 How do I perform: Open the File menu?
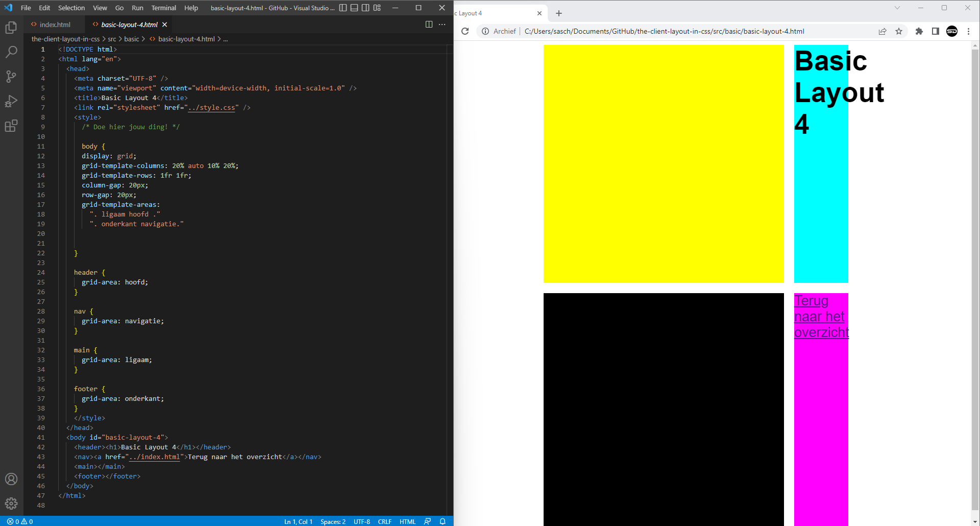click(x=26, y=8)
